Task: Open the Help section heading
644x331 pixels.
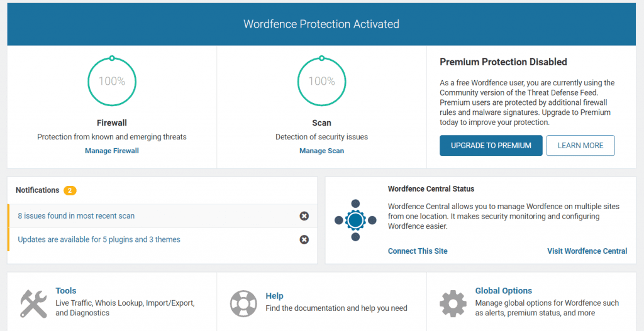Action: coord(274,296)
